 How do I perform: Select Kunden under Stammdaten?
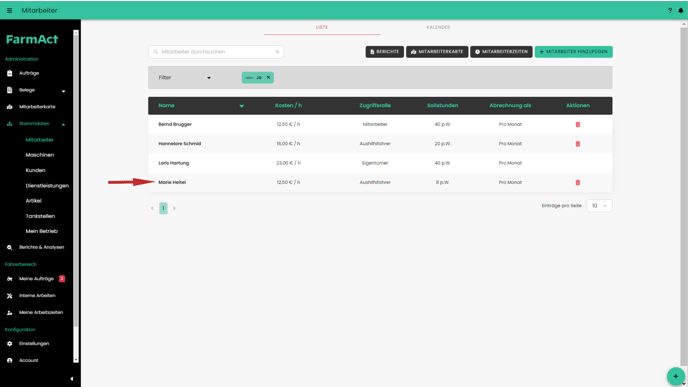36,170
